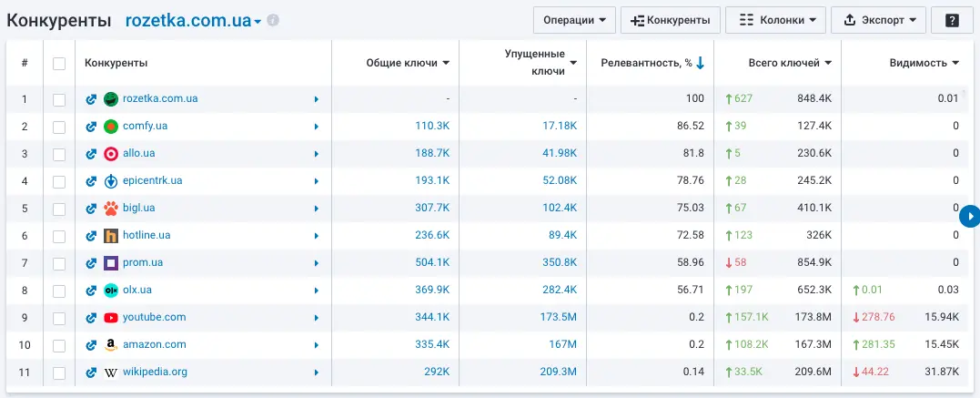The width and height of the screenshot is (980, 398).
Task: Expand row arrow next to wikipedia.org
Action: coord(317,372)
